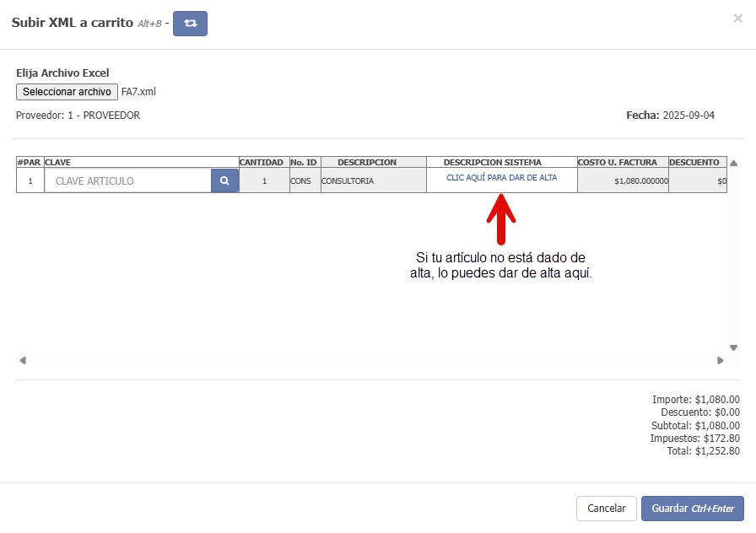Click the horizontal scroll left arrow
This screenshot has height=533, width=756.
pyautogui.click(x=23, y=360)
